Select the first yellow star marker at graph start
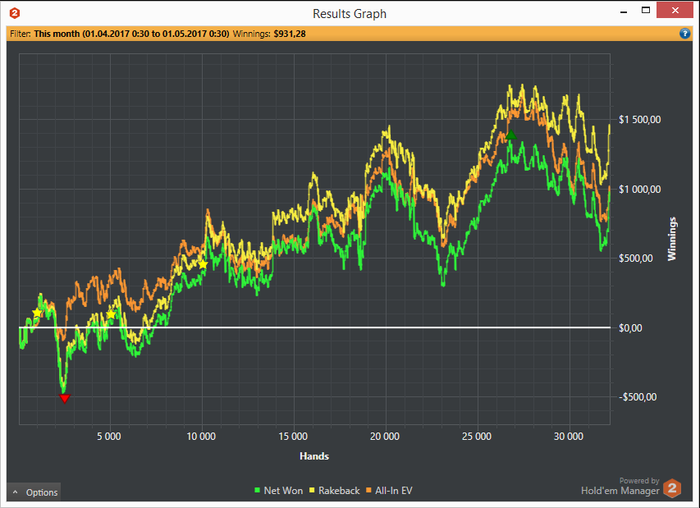This screenshot has height=508, width=700. [37, 313]
